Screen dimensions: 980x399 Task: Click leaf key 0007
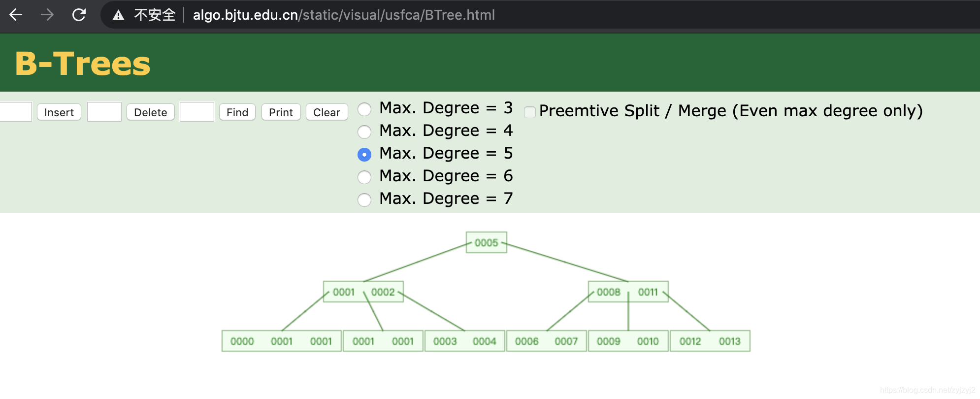pos(566,341)
